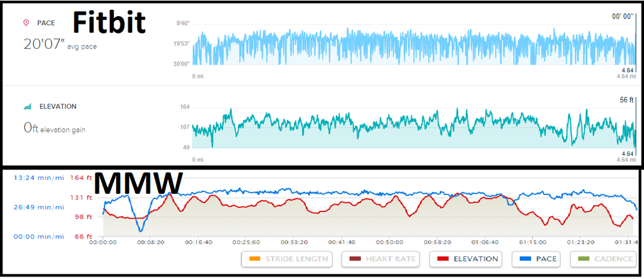Click the 164 ft red axis label
This screenshot has width=644, height=279.
[81, 178]
